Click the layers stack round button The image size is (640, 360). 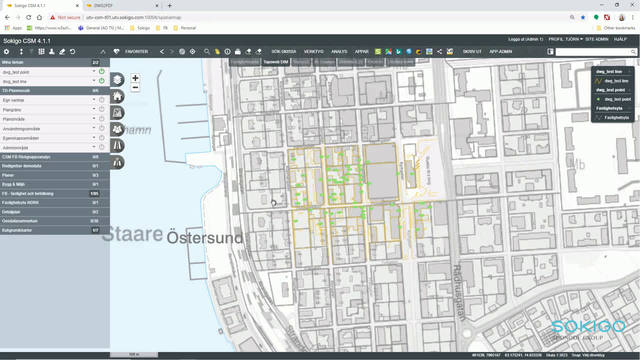click(117, 80)
